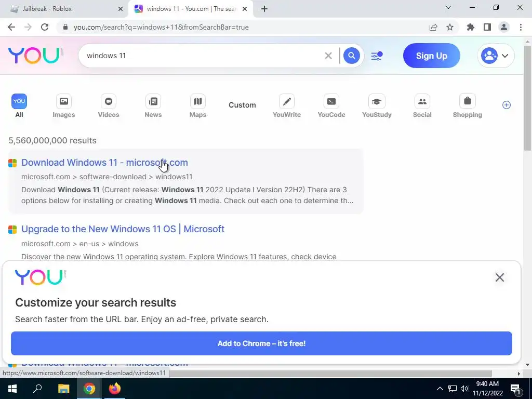Screen dimensions: 532x399
Task: Expand the profile account dropdown
Action: [496, 56]
